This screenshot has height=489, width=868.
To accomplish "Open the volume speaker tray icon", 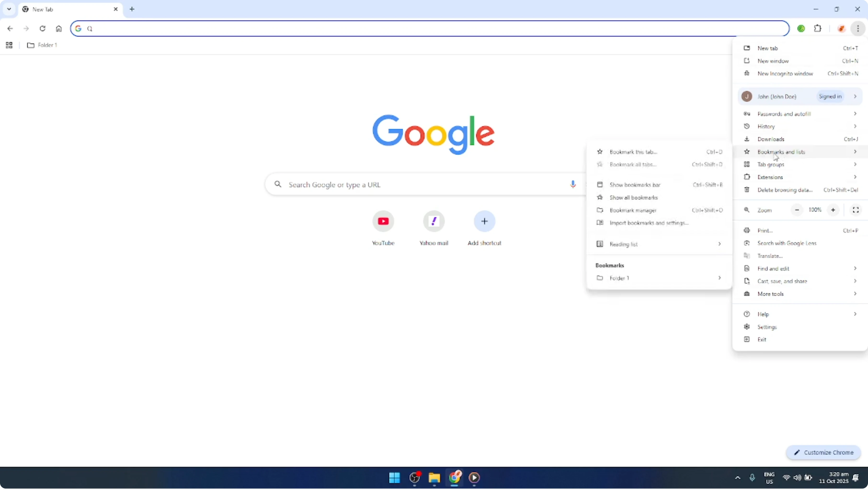I will (797, 478).
